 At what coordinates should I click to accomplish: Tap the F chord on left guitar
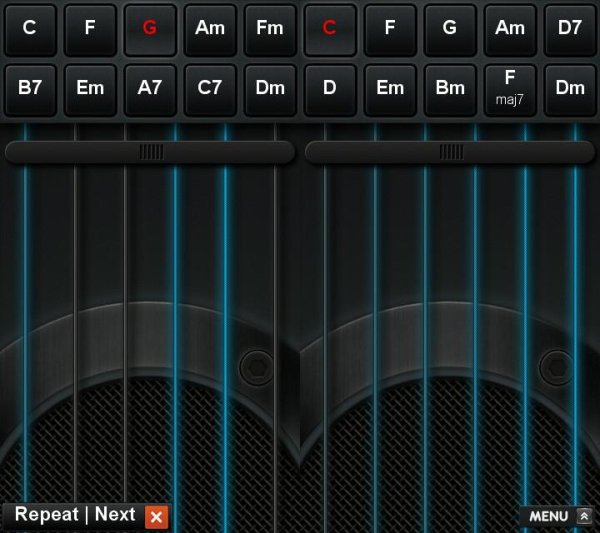click(90, 29)
